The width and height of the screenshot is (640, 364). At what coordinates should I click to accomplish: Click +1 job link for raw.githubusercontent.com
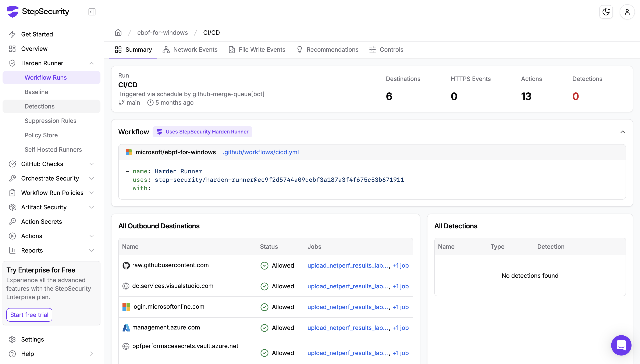[x=401, y=265]
